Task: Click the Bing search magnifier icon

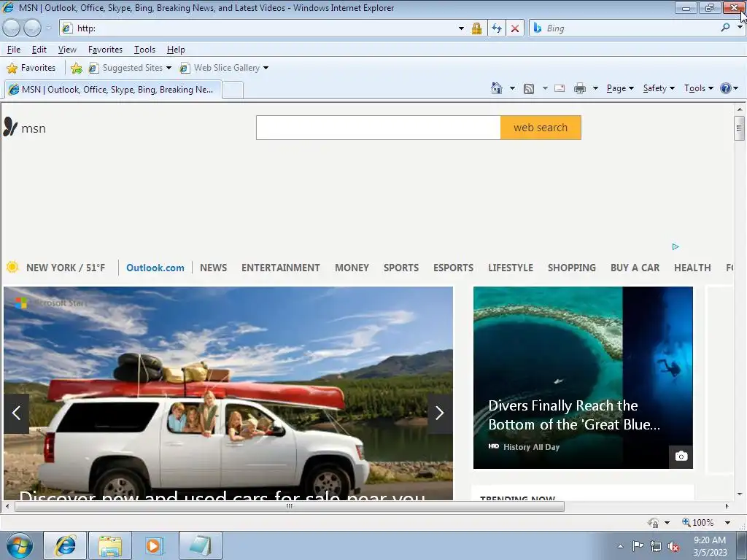Action: 725,28
